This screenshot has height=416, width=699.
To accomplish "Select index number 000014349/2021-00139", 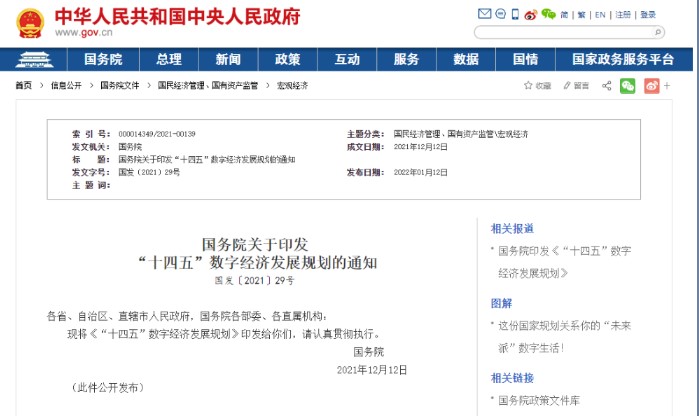I will tap(157, 134).
